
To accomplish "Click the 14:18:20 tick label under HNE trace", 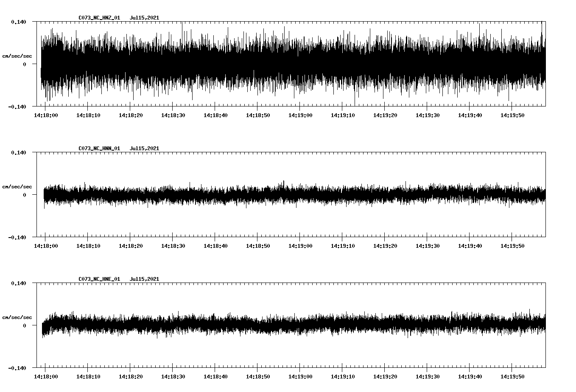I will (x=131, y=376).
